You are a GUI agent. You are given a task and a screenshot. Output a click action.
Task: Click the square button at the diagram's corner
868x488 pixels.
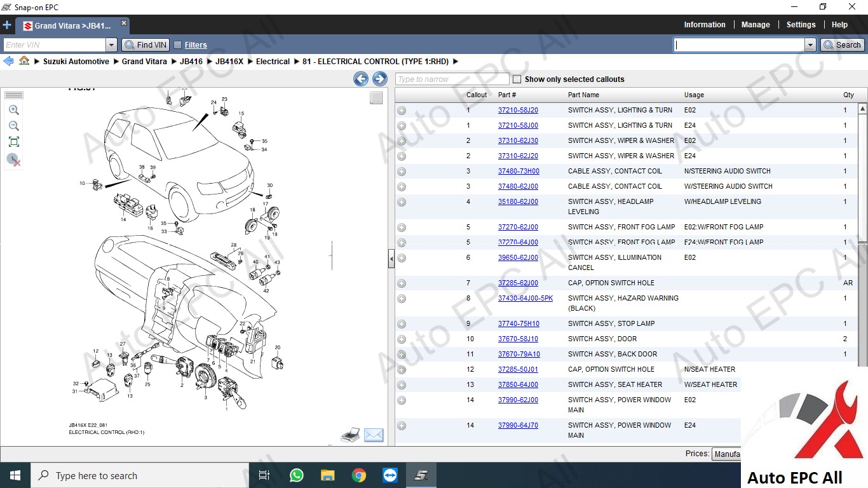376,98
